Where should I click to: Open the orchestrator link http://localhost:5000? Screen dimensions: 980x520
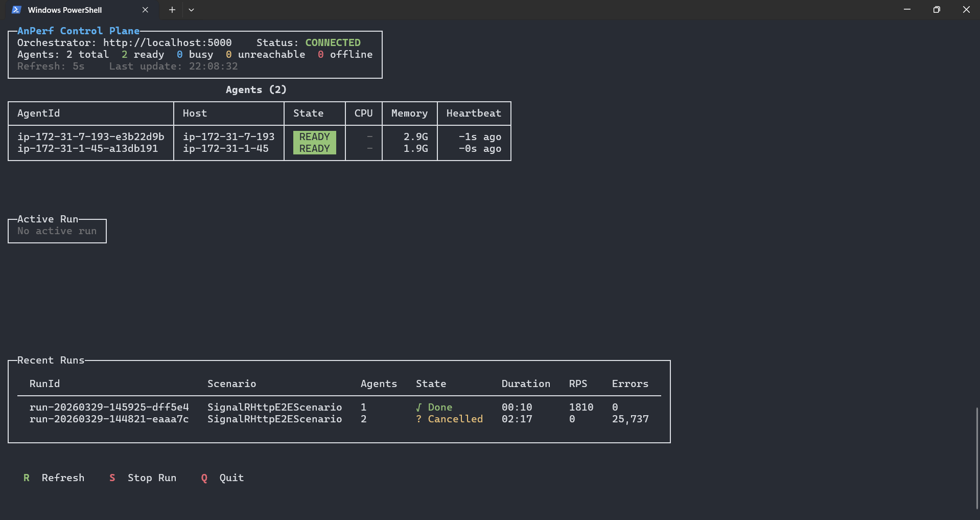tap(168, 42)
